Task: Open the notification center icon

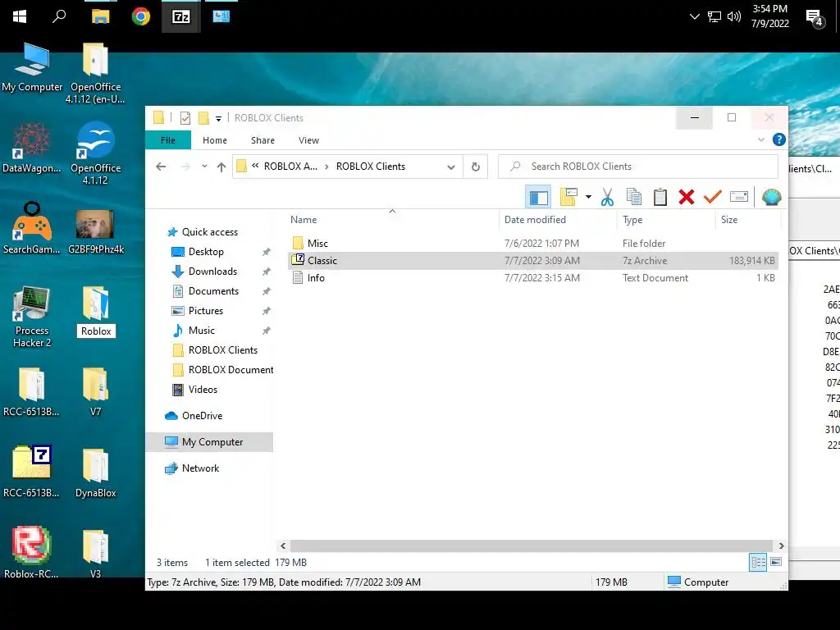Action: 815,18
